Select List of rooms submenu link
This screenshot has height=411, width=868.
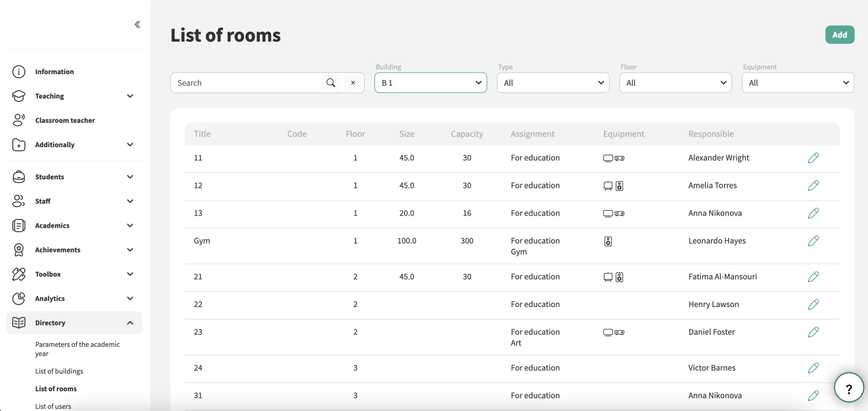click(56, 389)
